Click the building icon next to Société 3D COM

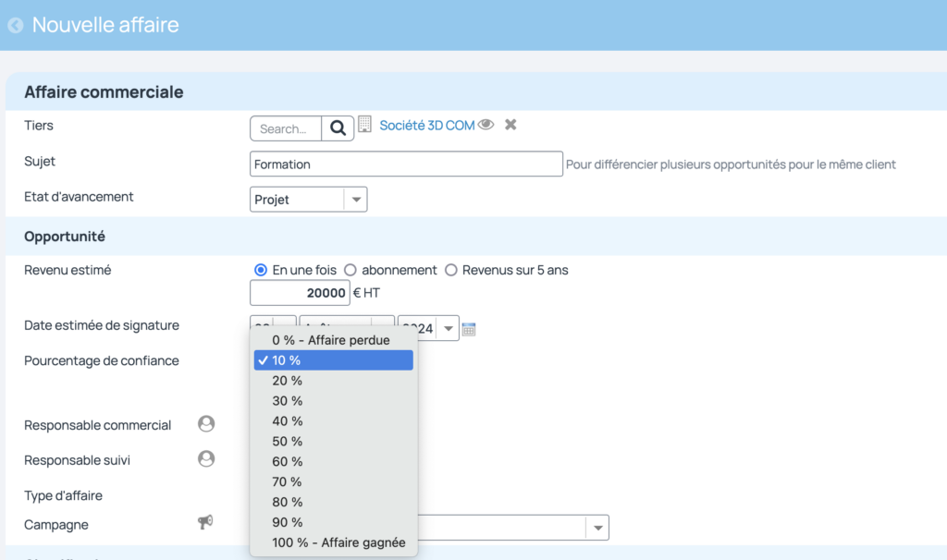tap(364, 125)
